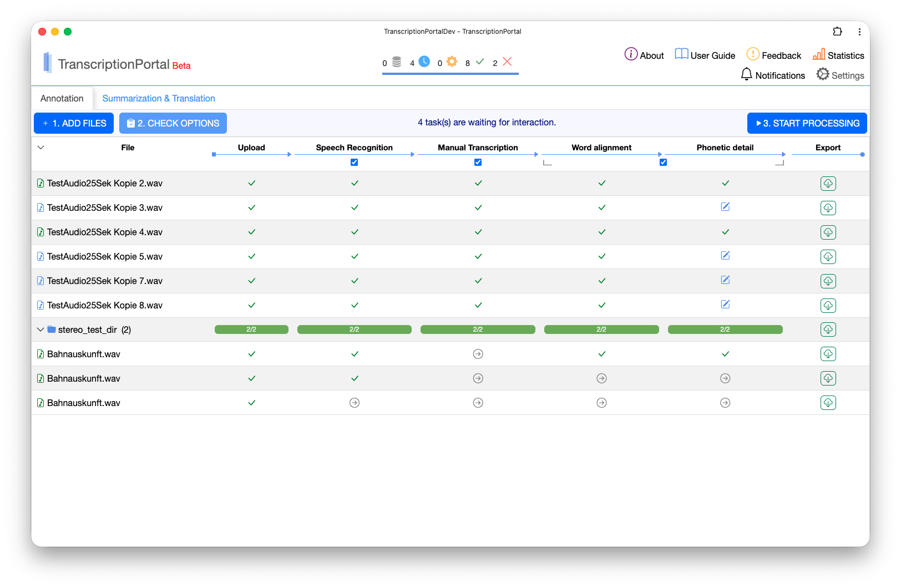Select the TestAudio25Sek Kopie 7.wav file name
The width and height of the screenshot is (901, 588).
(105, 281)
